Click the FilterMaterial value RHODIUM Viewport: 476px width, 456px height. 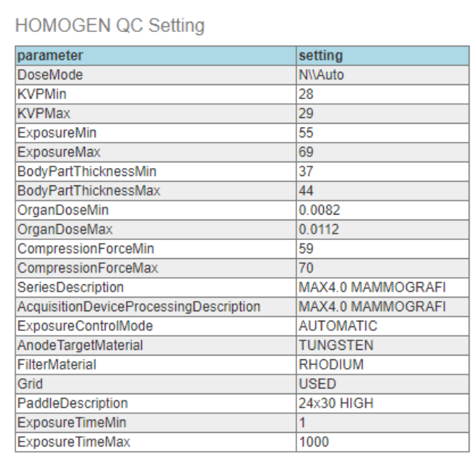[x=330, y=364]
